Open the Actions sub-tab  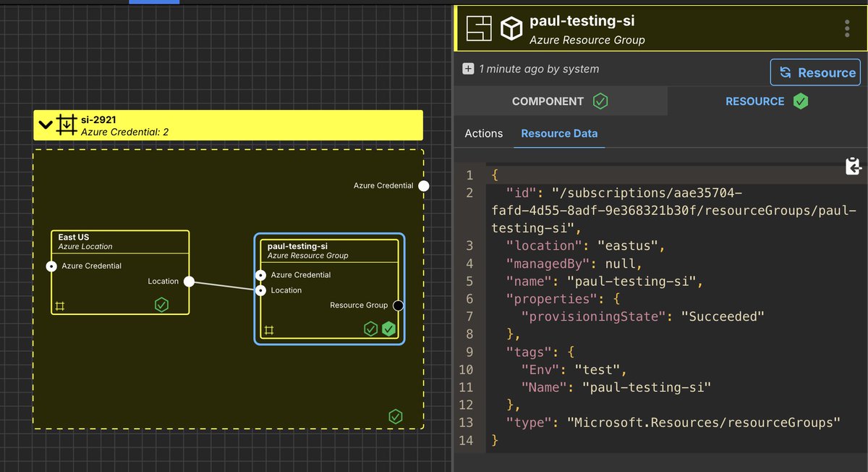tap(484, 133)
